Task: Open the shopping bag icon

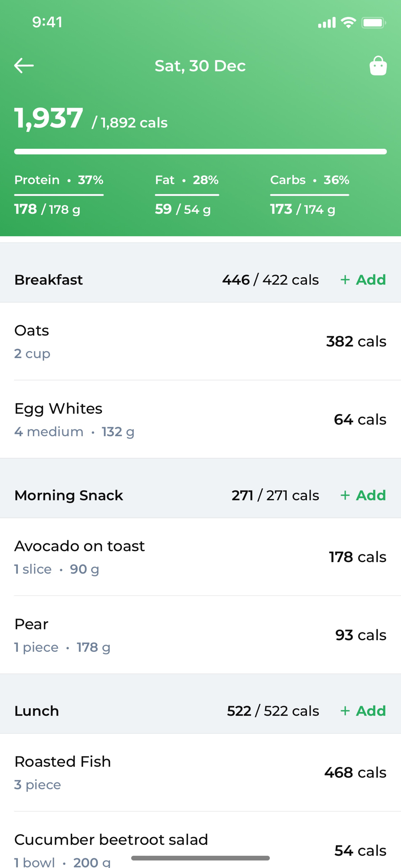Action: pyautogui.click(x=378, y=66)
